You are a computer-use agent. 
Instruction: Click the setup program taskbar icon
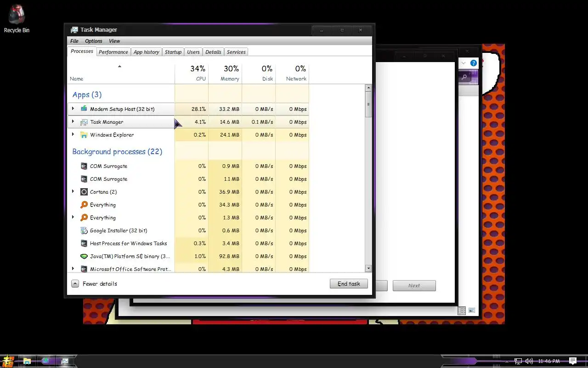[x=46, y=361]
